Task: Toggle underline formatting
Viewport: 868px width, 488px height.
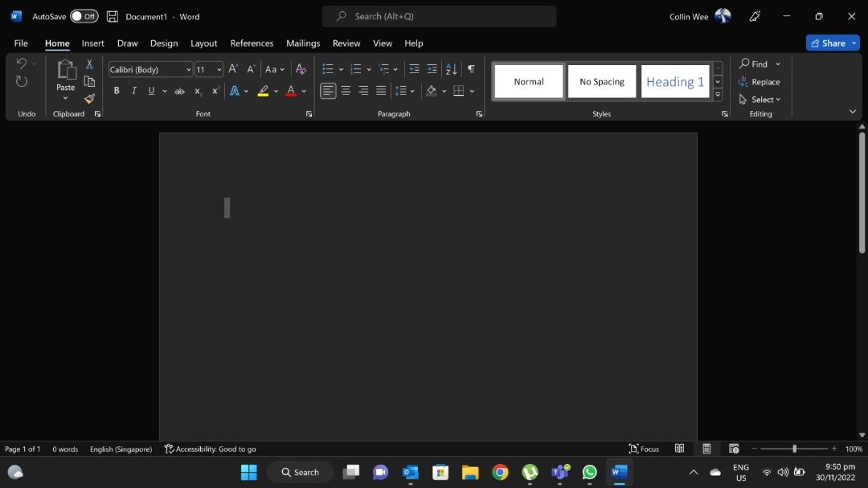Action: pos(151,91)
